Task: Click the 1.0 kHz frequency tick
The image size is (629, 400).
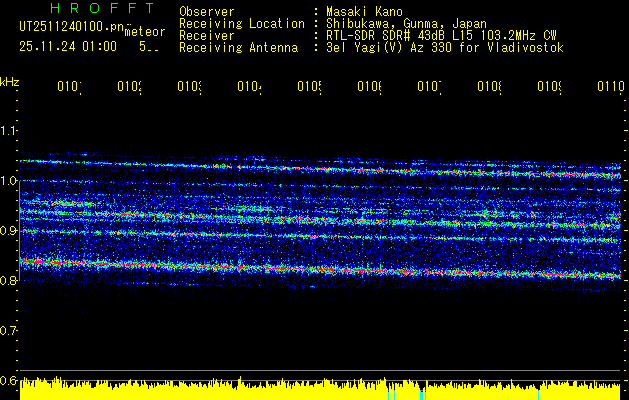Action: 10,181
